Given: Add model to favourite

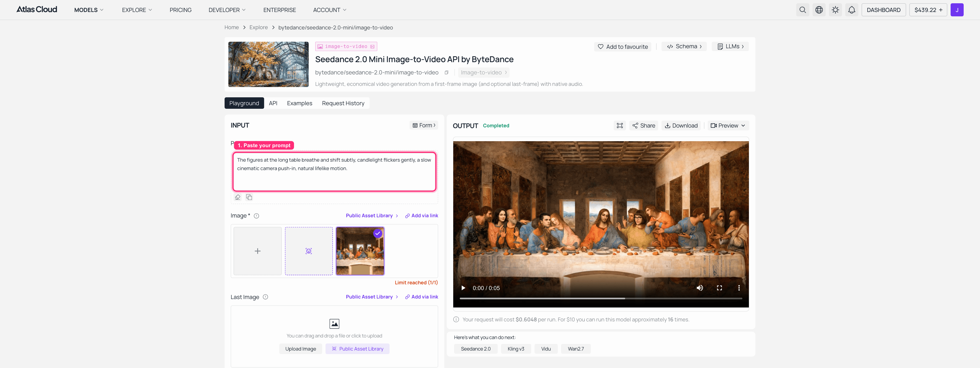Looking at the screenshot, I should pos(623,47).
